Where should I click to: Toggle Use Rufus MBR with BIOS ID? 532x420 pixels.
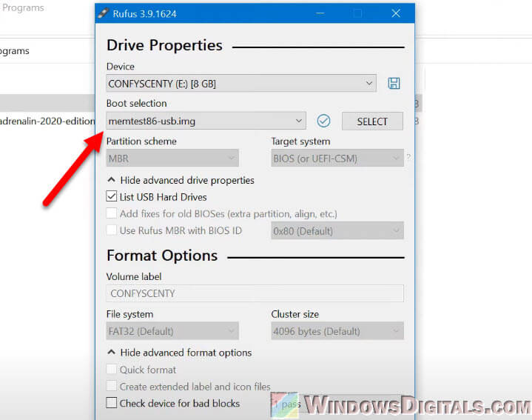point(111,230)
